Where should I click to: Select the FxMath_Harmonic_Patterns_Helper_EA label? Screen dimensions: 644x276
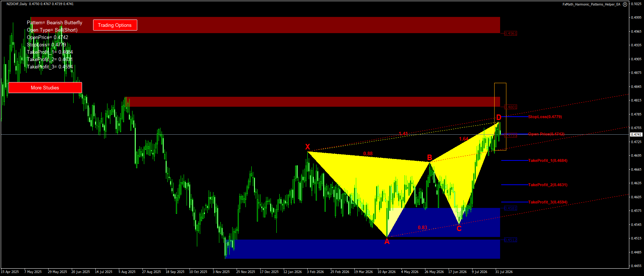(x=591, y=4)
